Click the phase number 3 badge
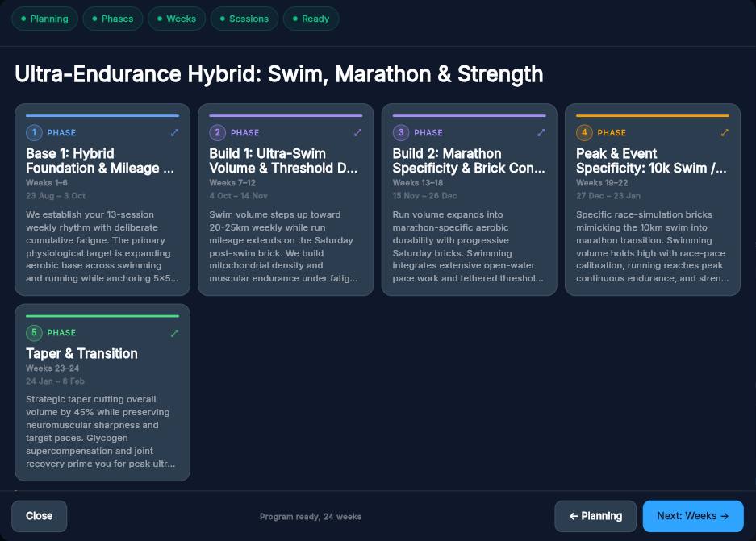756x541 pixels. coord(401,132)
